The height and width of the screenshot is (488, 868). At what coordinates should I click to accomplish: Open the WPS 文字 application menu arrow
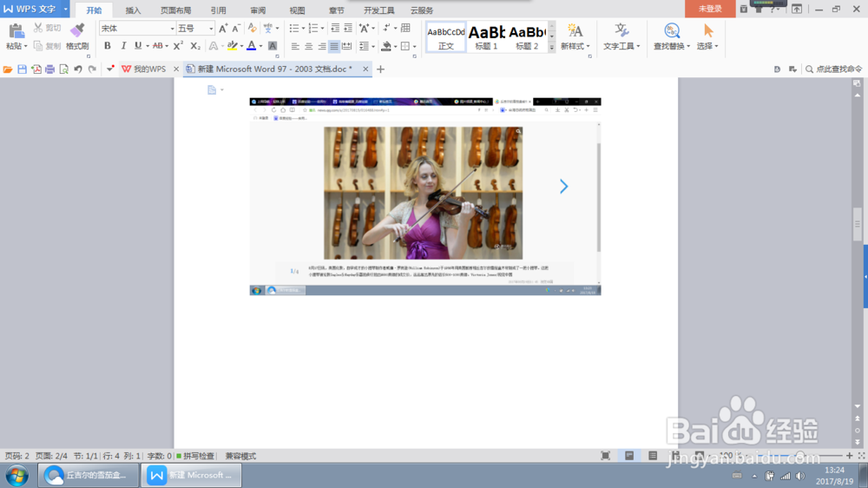pyautogui.click(x=65, y=10)
